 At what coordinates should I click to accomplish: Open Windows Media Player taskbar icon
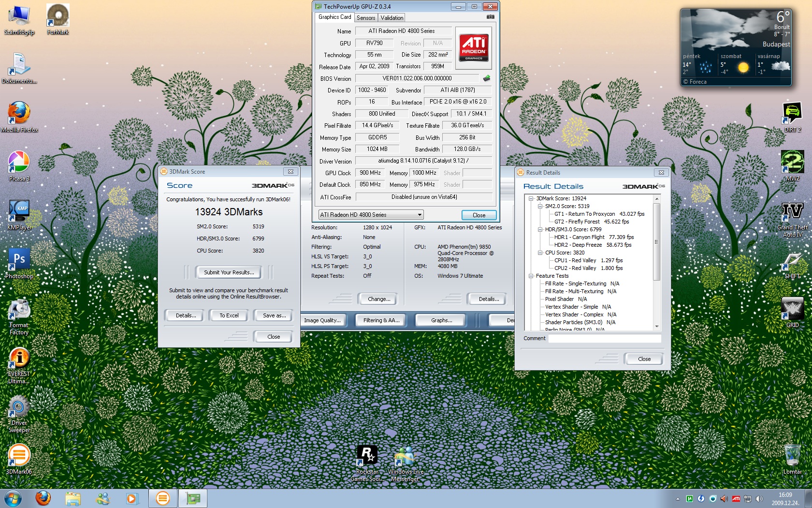point(131,498)
